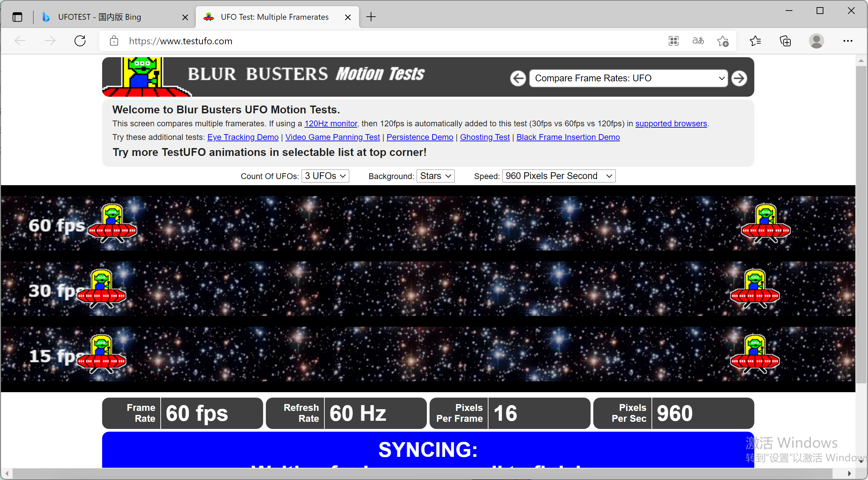Open the user profile avatar
This screenshot has height=480, width=868.
[816, 41]
